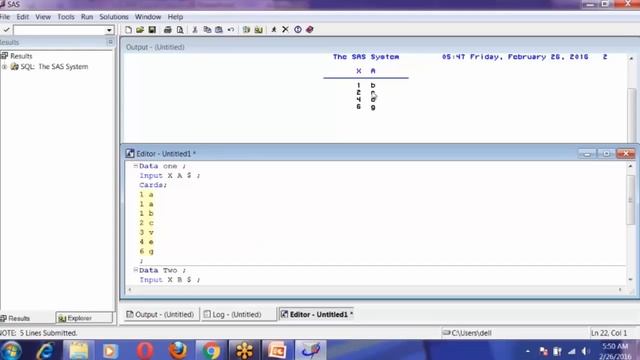The width and height of the screenshot is (640, 360).
Task: Click the Clear All X toolbar icon
Action: [285, 29]
